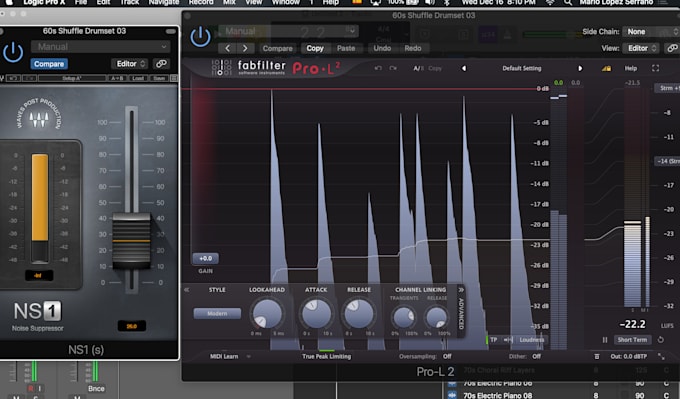Viewport: 680px width, 399px height.
Task: Click the blue Compare button in NS1
Action: pyautogui.click(x=49, y=64)
